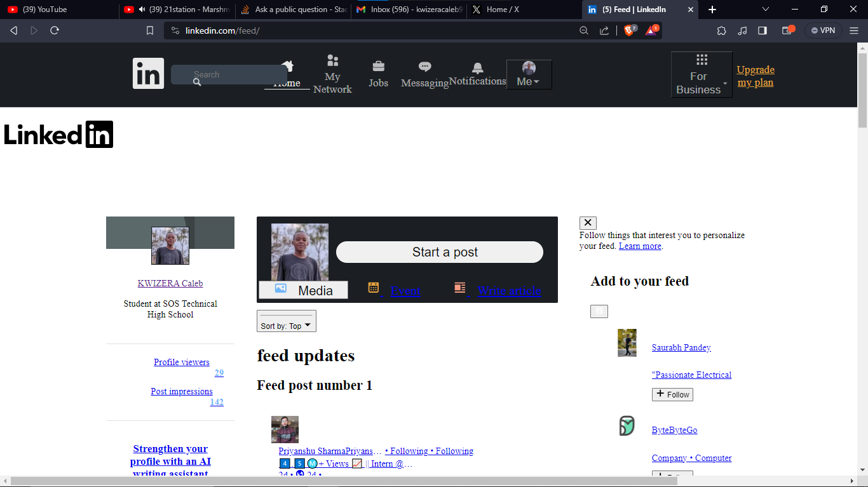Click the sidebar profile picture
The image size is (868, 487).
(170, 246)
